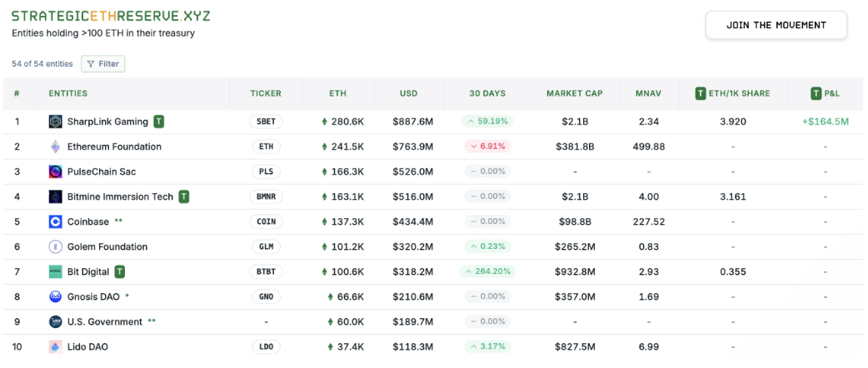Click the Coinbase logo icon
The height and width of the screenshot is (368, 868).
click(x=56, y=221)
